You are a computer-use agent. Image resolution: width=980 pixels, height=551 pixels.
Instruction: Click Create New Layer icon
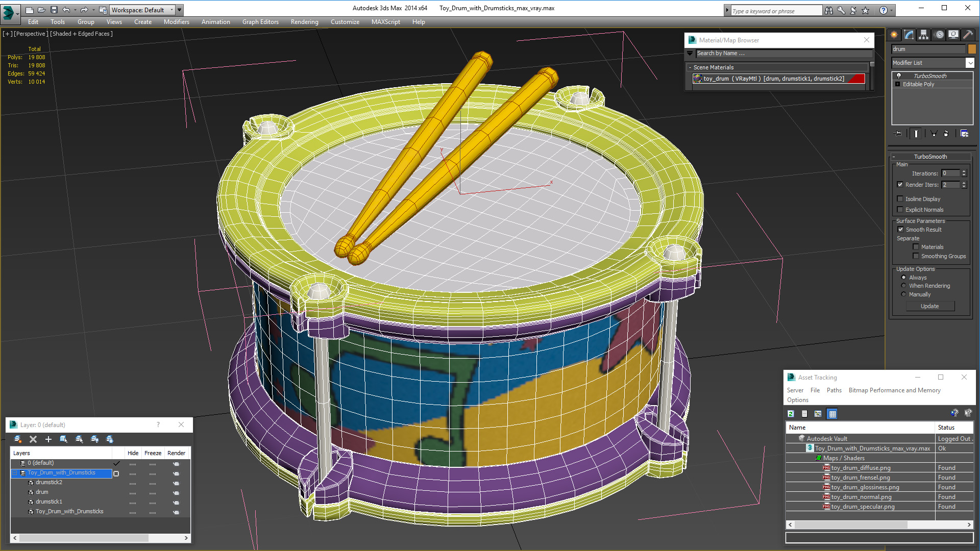(x=18, y=439)
